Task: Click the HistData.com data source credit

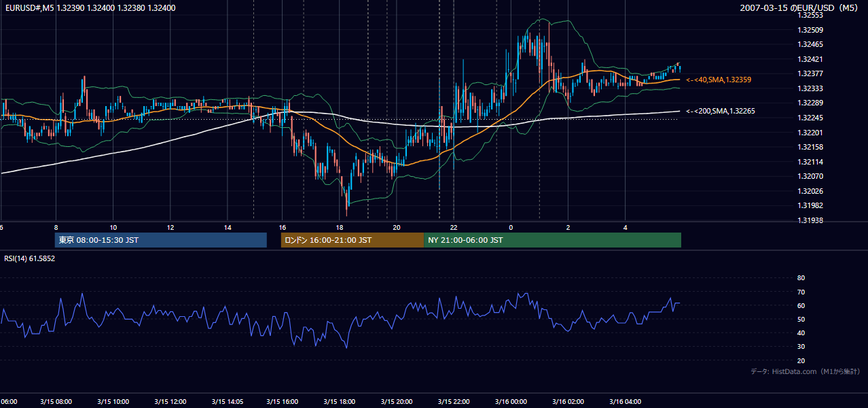Action: pyautogui.click(x=806, y=371)
